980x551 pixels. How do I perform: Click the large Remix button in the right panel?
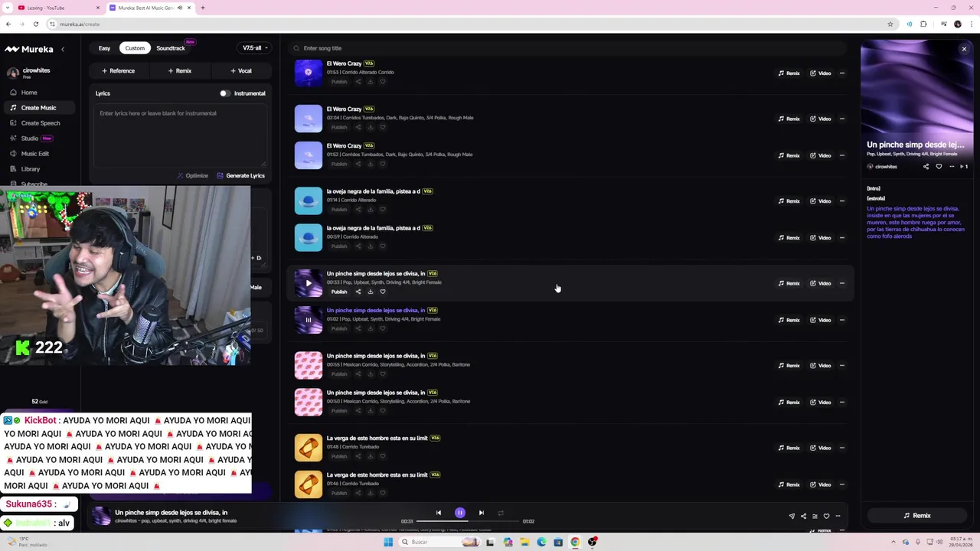coord(916,516)
